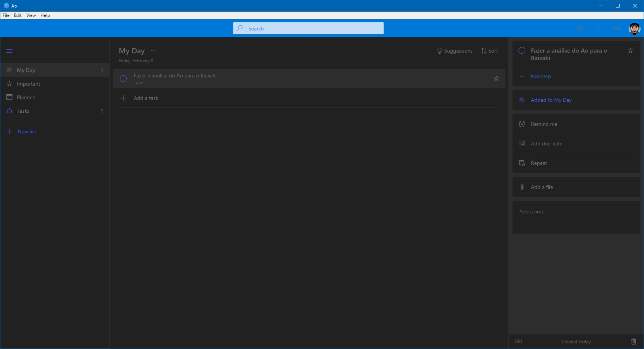The width and height of the screenshot is (644, 349).
Task: Click the Repeat icon in detail pane
Action: click(522, 163)
